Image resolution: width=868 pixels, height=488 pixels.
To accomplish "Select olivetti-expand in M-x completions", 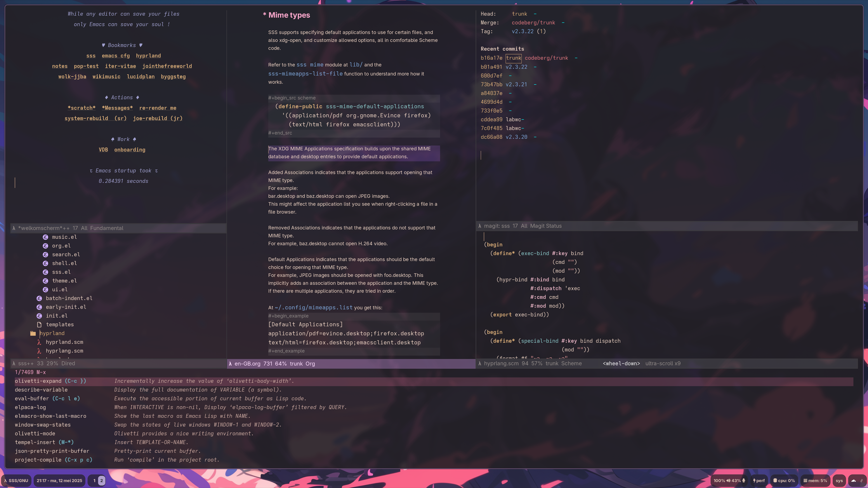I will tap(434, 381).
